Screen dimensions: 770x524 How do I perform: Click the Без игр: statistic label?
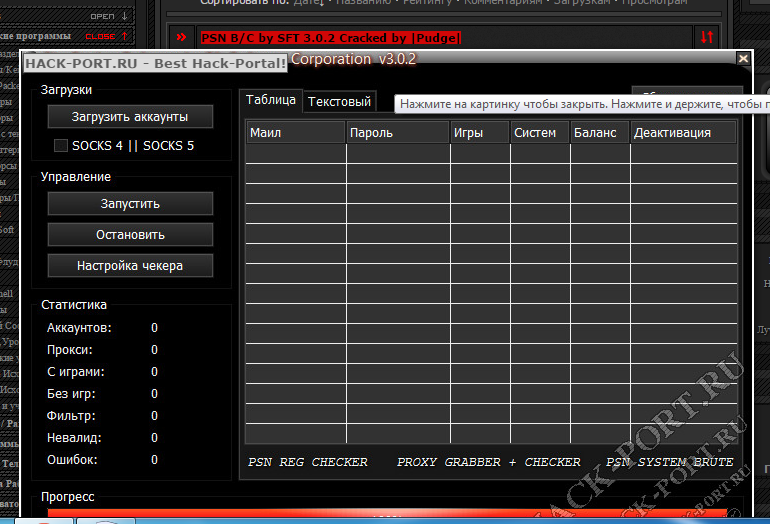[x=71, y=394]
